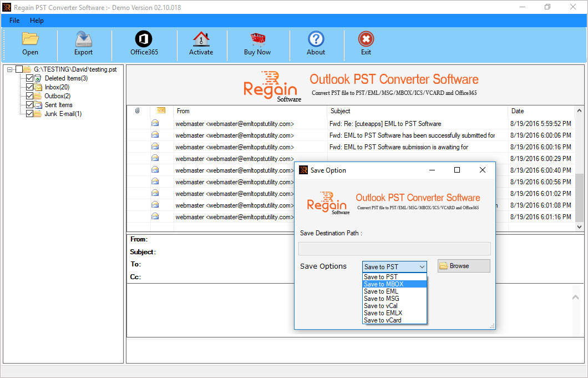Viewport: 588px width, 378px height.
Task: Click the Save Option dialog app icon
Action: 303,170
